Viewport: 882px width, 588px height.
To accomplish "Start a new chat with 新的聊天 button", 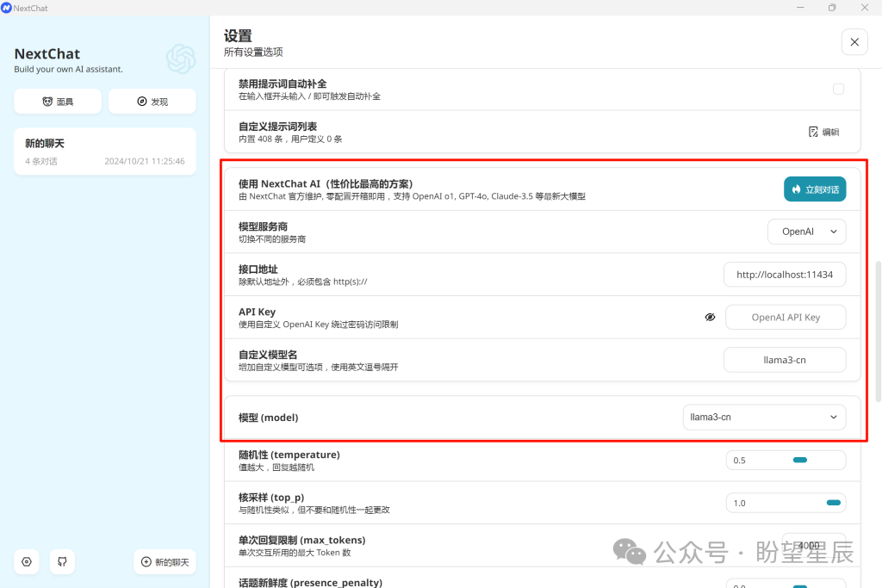I will pos(165,561).
